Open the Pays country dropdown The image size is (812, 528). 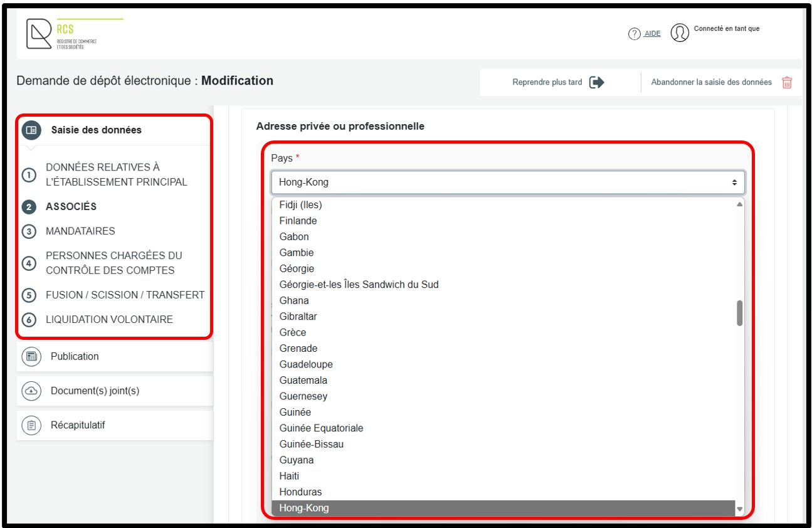tap(507, 182)
